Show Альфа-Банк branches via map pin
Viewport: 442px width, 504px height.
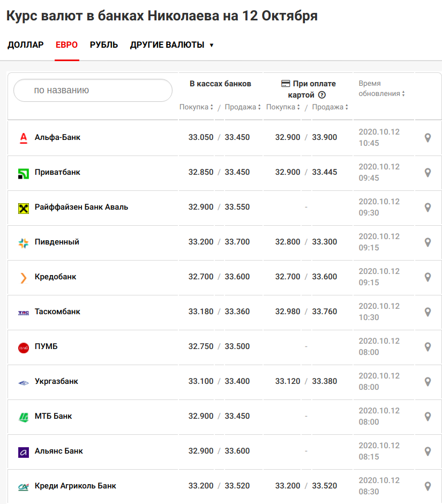[428, 138]
